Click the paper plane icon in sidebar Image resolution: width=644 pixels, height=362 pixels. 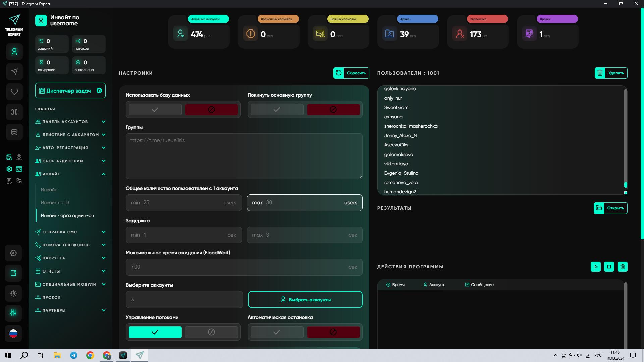tap(14, 72)
